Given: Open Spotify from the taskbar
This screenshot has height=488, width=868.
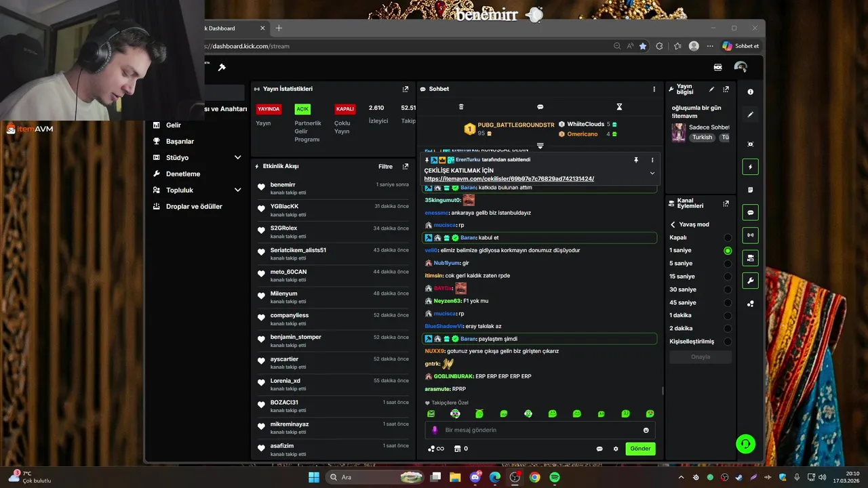Looking at the screenshot, I should (x=554, y=477).
